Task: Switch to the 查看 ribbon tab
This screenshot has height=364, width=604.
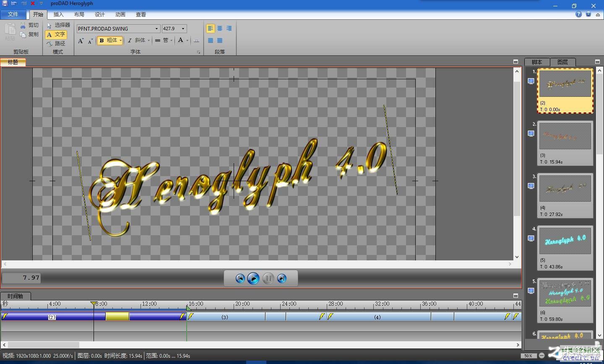Action: tap(141, 14)
